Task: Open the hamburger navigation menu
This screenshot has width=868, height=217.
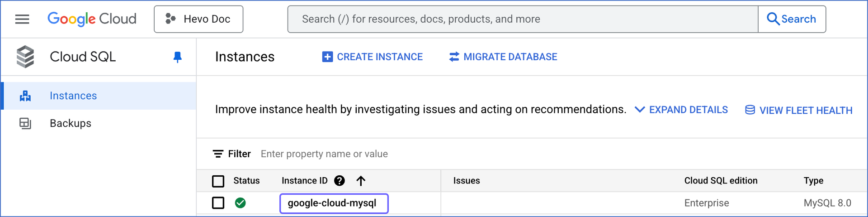Action: [22, 19]
